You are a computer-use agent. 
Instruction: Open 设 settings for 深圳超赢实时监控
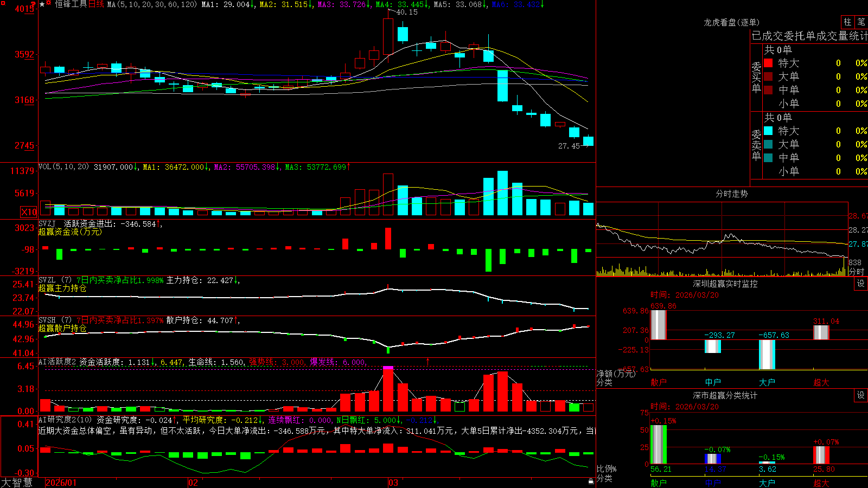click(x=861, y=284)
